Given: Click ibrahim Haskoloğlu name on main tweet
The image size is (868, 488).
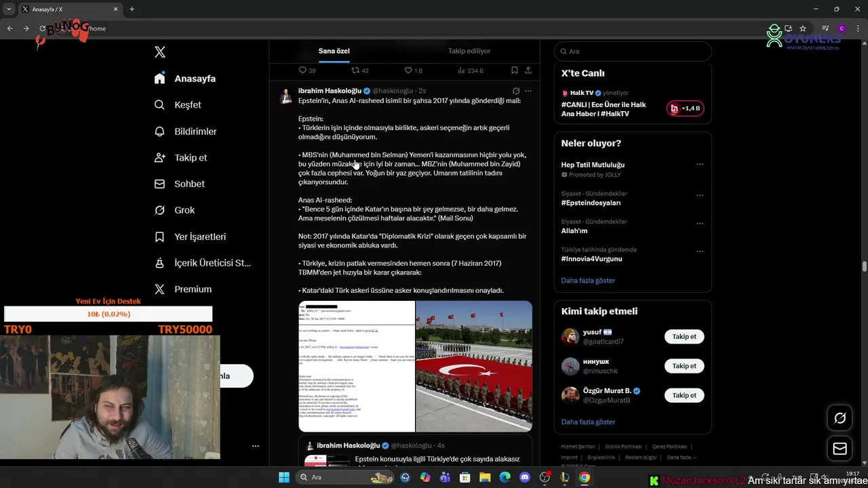Looking at the screenshot, I should (x=330, y=91).
